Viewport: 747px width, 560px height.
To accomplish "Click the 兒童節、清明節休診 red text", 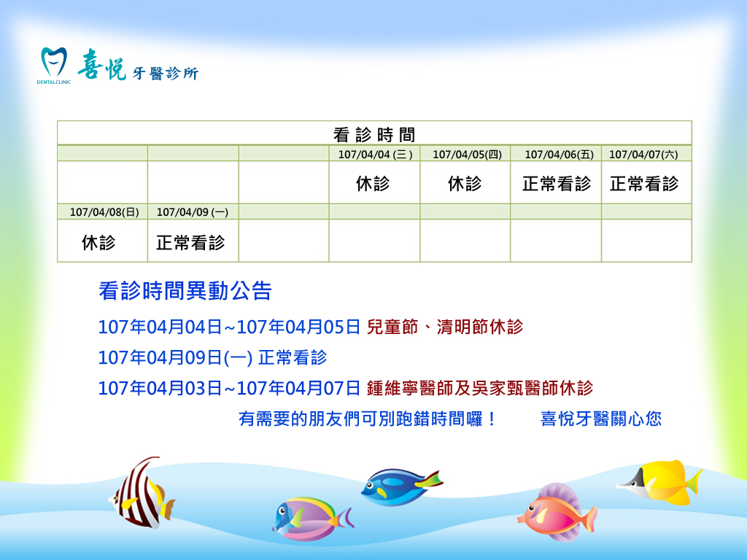I will (445, 327).
